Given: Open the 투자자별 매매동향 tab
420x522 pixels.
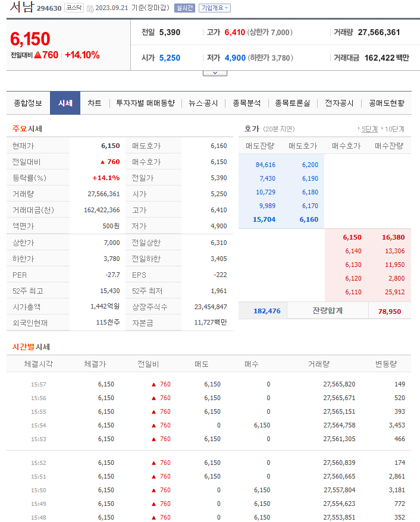Looking at the screenshot, I should pyautogui.click(x=146, y=103).
